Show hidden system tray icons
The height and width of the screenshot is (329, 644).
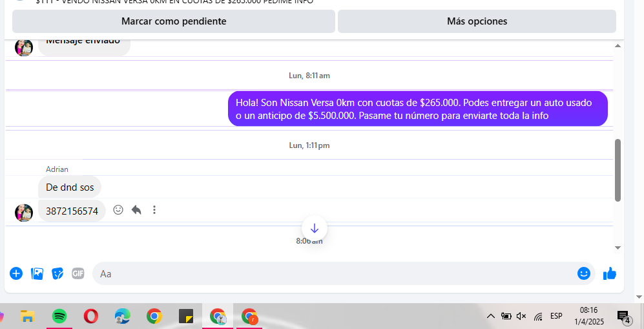pyautogui.click(x=490, y=316)
